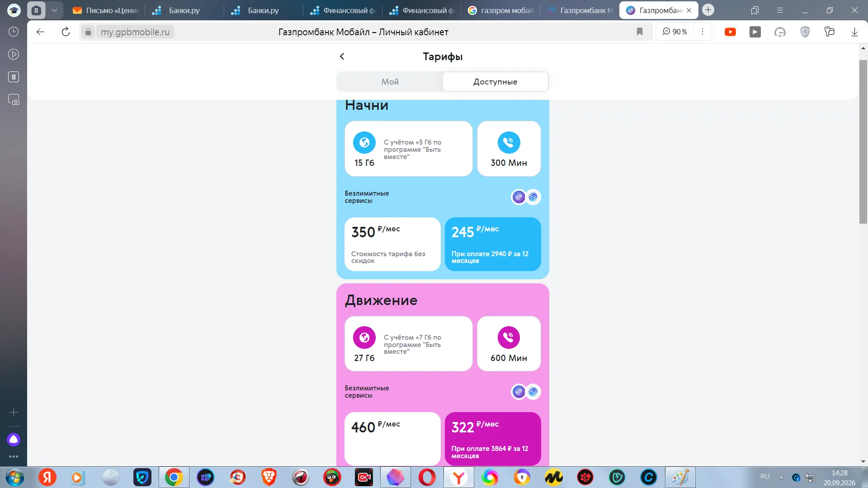Viewport: 868px width, 488px height.
Task: Go back using the arrow beside Тарифы
Action: [x=342, y=56]
